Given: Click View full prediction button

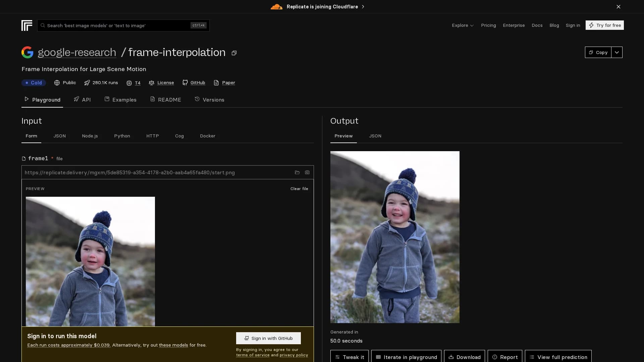Looking at the screenshot, I should [x=558, y=357].
